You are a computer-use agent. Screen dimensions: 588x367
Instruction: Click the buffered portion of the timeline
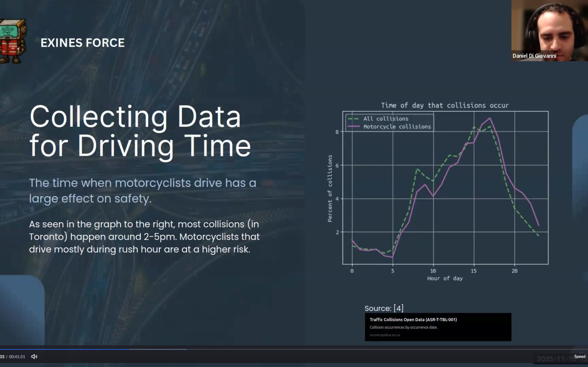(x=158, y=349)
